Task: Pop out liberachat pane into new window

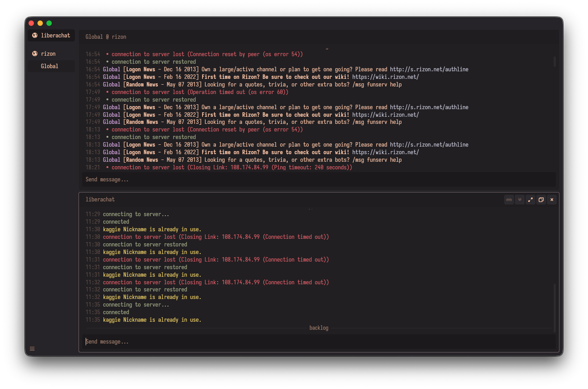Action: (x=541, y=200)
